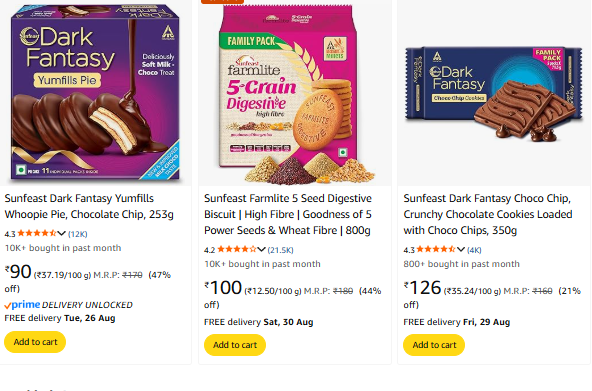Click the star rating icons for Yumfills Whoopie Pie
The width and height of the screenshot is (592, 391).
pyautogui.click(x=37, y=233)
